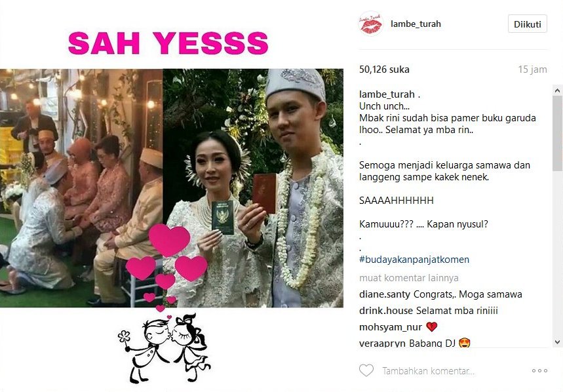Open drink.house commenter profile
Viewport: 563px width, 392px height.
385,311
